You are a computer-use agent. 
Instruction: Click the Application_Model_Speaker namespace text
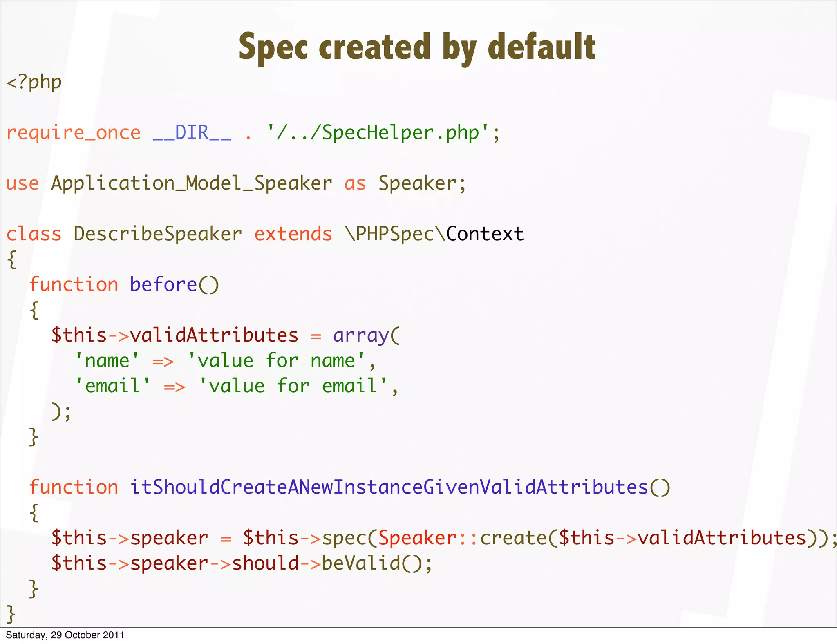[191, 183]
